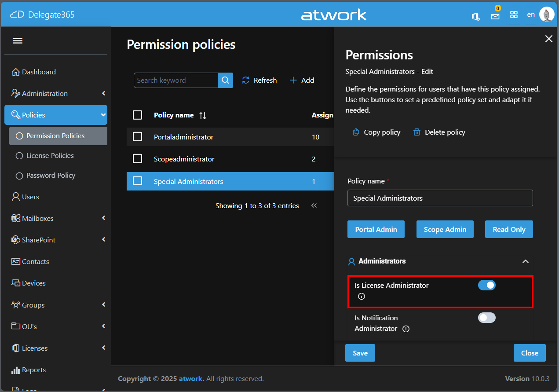Open the apps grid icon in header

pyautogui.click(x=514, y=15)
